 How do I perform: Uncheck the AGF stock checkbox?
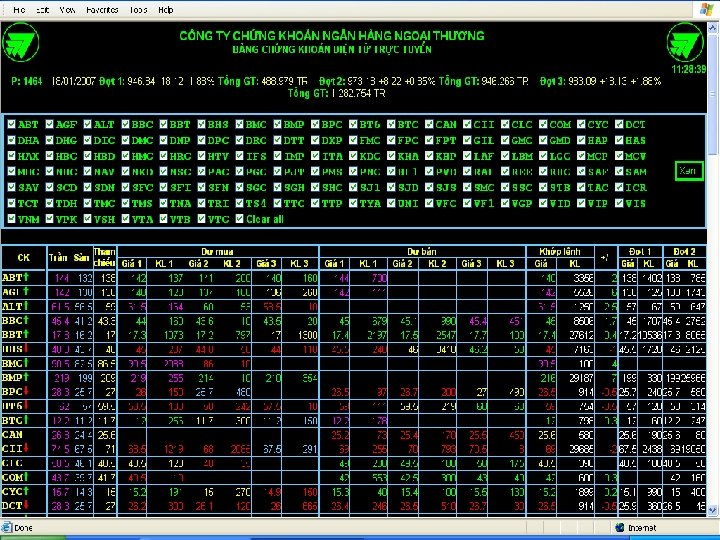click(50, 124)
